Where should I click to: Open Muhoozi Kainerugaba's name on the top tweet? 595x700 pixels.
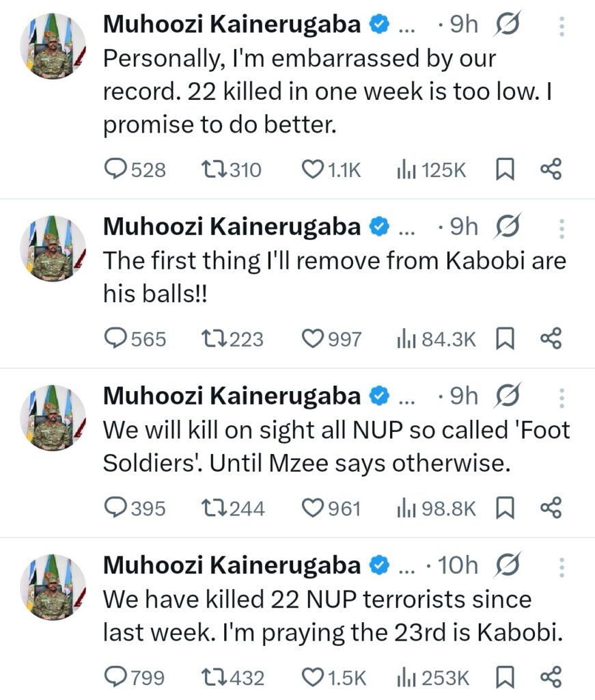point(232,25)
